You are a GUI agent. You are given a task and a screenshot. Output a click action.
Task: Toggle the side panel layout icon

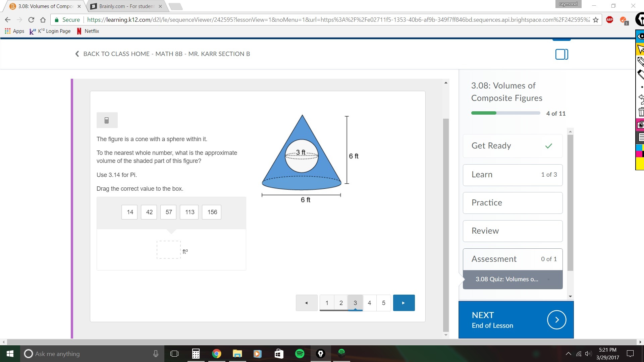tap(561, 54)
